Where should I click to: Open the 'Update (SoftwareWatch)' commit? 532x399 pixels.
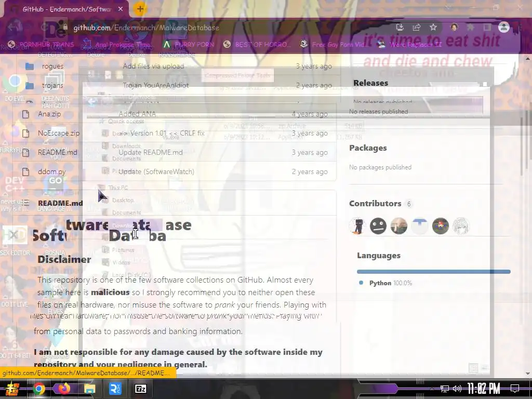pos(156,171)
